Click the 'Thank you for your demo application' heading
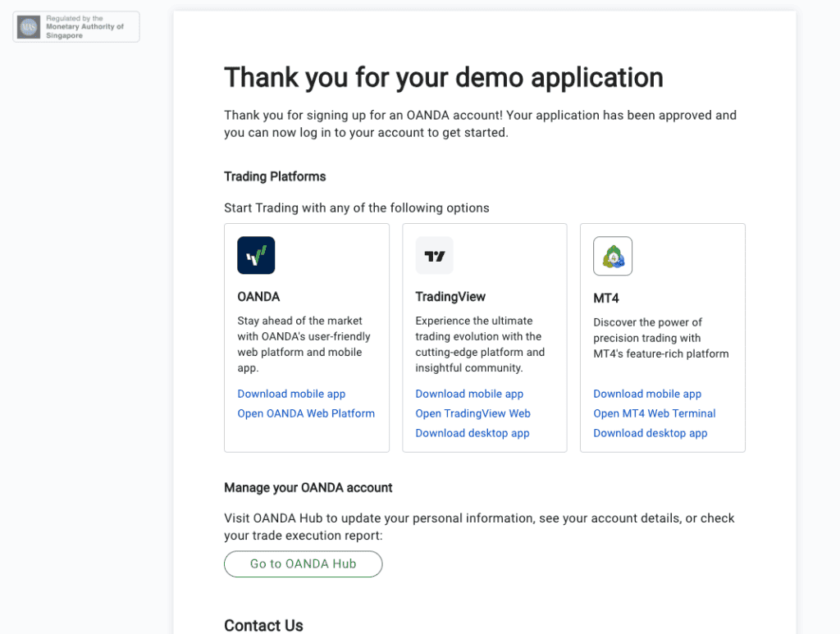This screenshot has height=634, width=840. [x=444, y=78]
